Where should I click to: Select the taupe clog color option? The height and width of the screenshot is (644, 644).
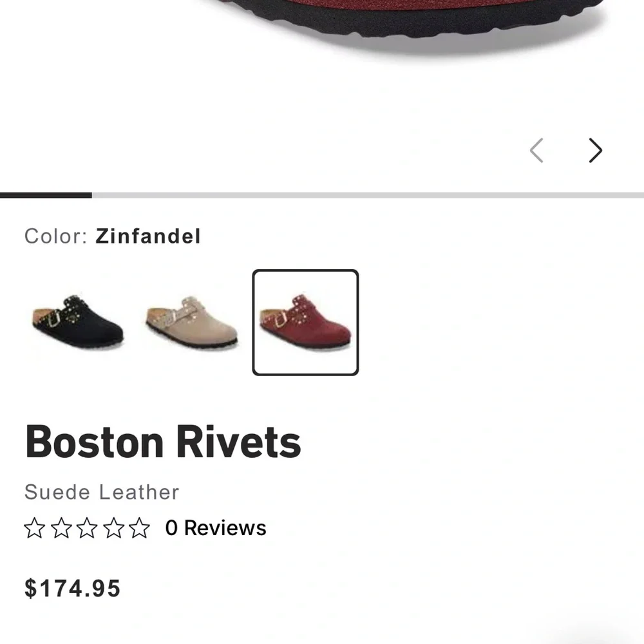point(190,320)
